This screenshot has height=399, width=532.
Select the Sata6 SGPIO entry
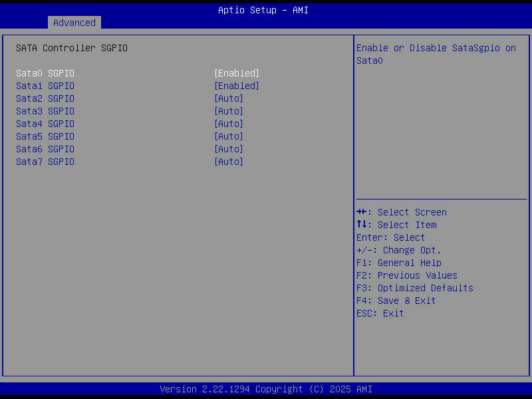[x=43, y=149]
